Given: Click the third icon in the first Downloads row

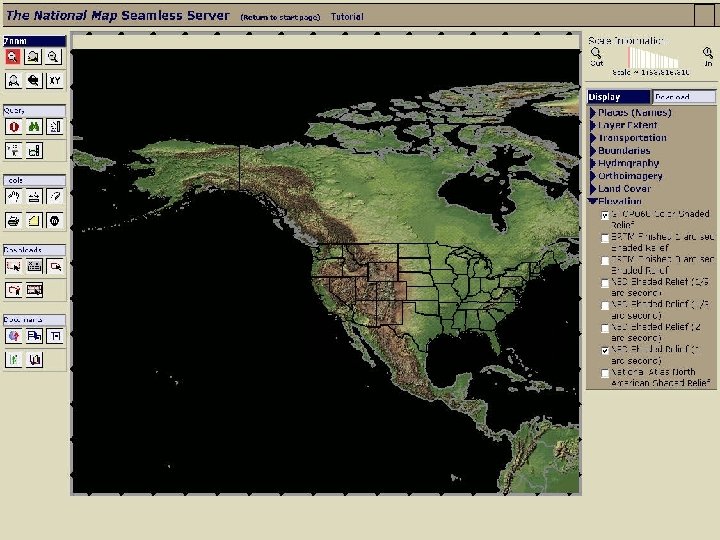Looking at the screenshot, I should tap(55, 266).
